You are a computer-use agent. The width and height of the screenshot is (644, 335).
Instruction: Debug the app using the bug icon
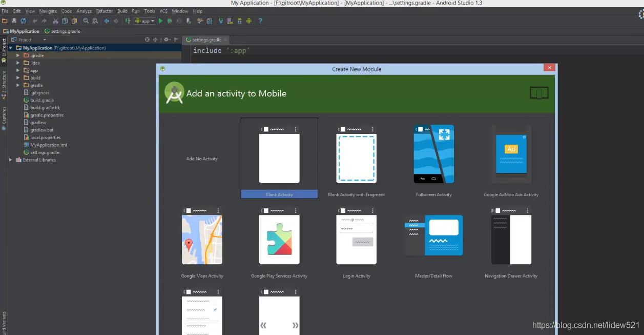pos(169,21)
